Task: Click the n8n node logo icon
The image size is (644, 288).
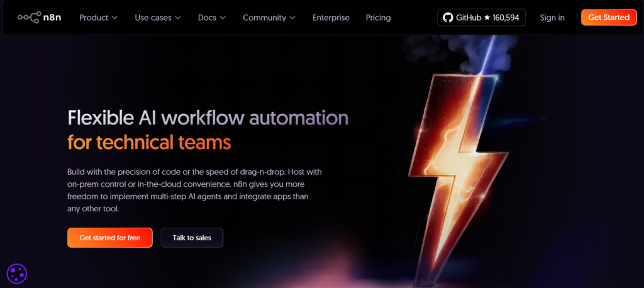Action: pyautogui.click(x=29, y=18)
